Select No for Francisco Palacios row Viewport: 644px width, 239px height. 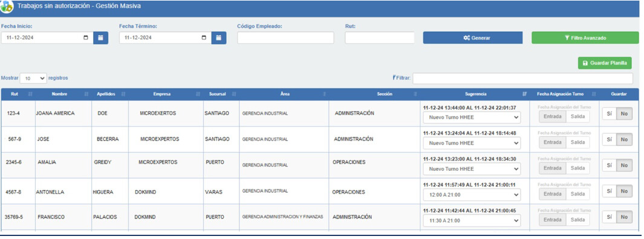point(624,217)
